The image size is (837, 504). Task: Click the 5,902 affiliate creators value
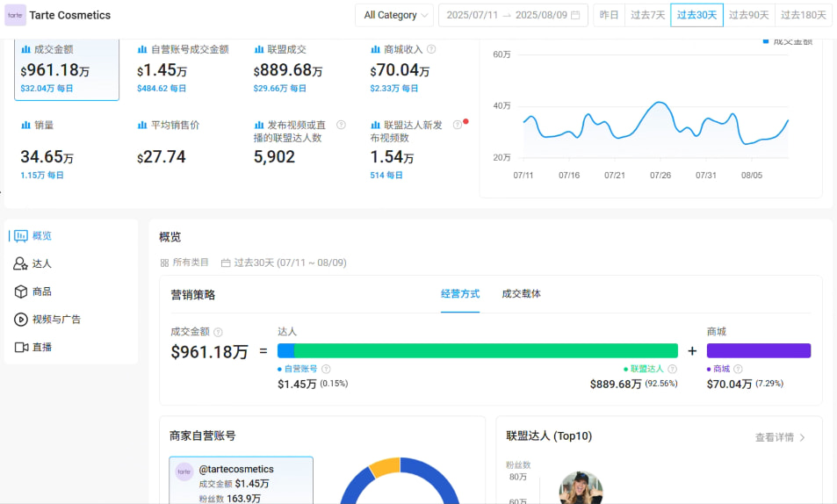[274, 157]
